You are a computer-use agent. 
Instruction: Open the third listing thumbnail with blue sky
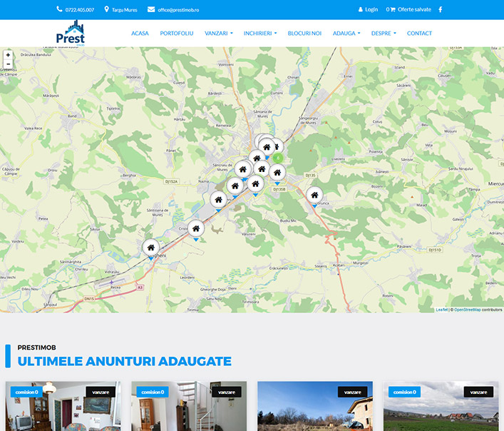315,406
